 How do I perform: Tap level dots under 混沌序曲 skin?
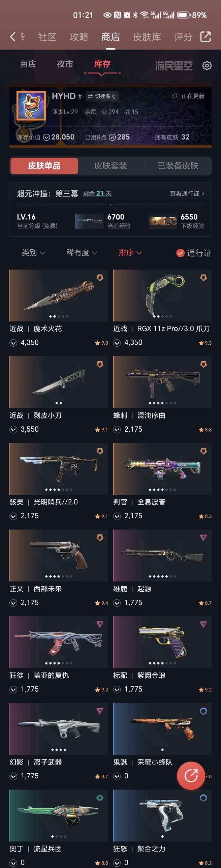(162, 403)
